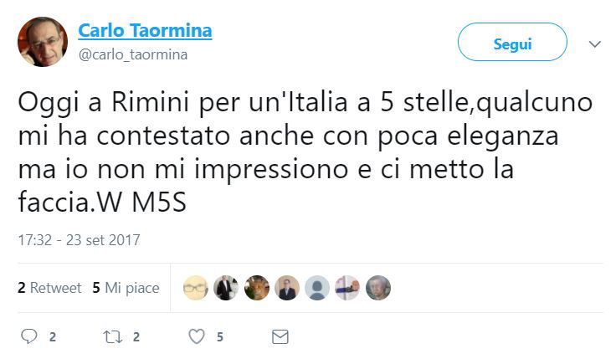
Task: View who liked via 5 Mi piace
Action: pyautogui.click(x=126, y=288)
